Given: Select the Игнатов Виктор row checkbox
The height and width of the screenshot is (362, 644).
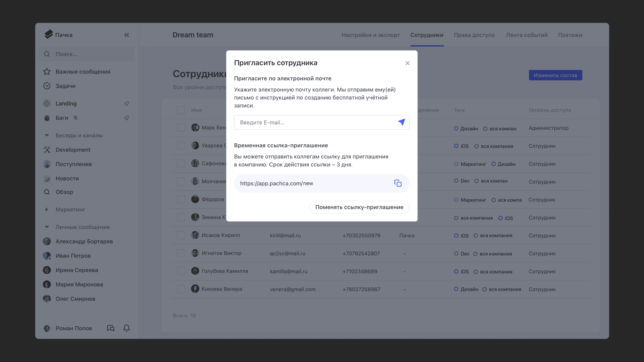Looking at the screenshot, I should coord(181,253).
